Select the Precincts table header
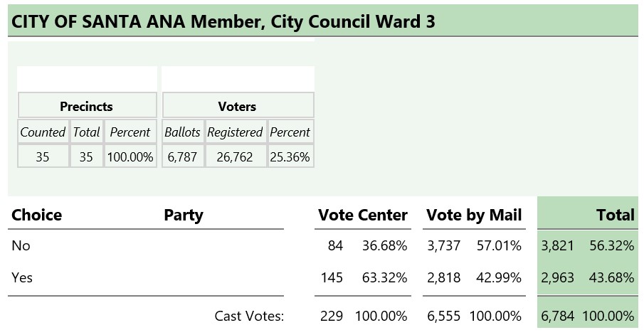The width and height of the screenshot is (644, 335). click(87, 106)
